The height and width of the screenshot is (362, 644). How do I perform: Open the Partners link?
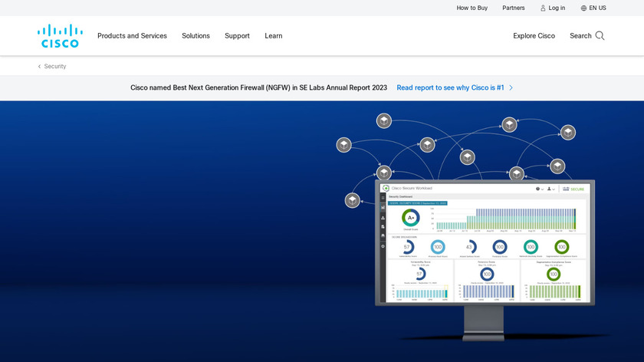tap(514, 8)
